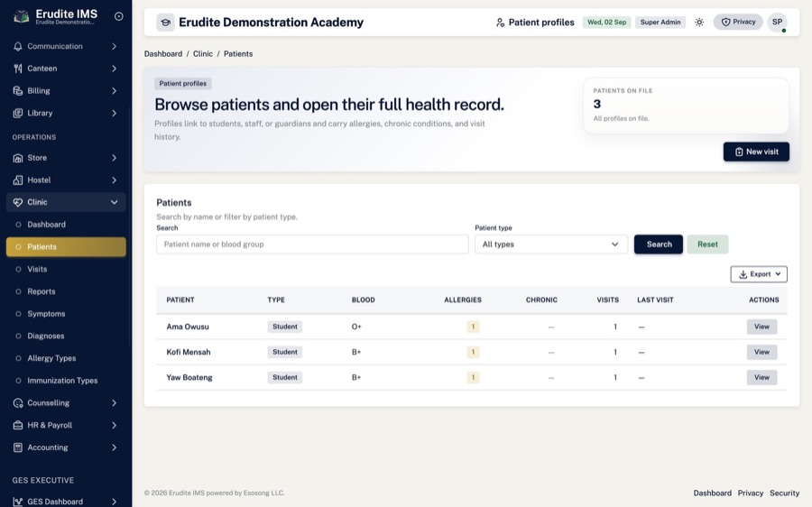View Yaw Boateng's patient record
This screenshot has height=507, width=812.
click(x=761, y=377)
